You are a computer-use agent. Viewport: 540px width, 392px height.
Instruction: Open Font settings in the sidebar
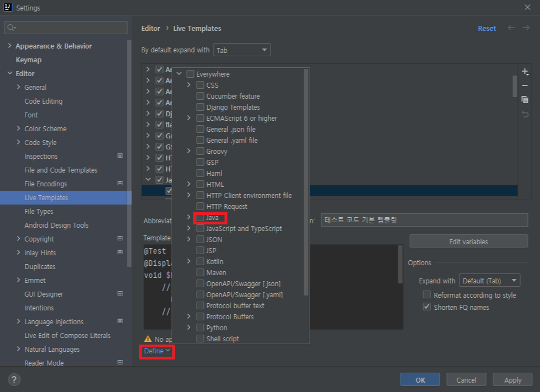coord(31,115)
